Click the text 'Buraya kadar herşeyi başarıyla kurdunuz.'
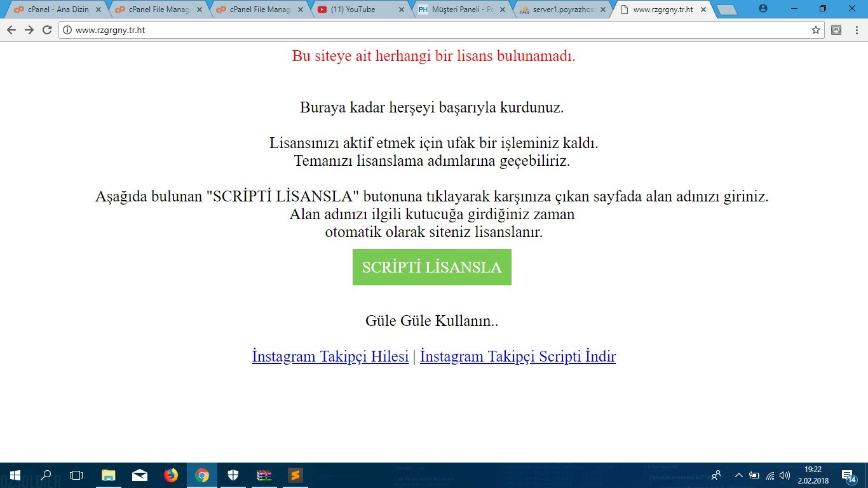This screenshot has width=868, height=488. [432, 107]
